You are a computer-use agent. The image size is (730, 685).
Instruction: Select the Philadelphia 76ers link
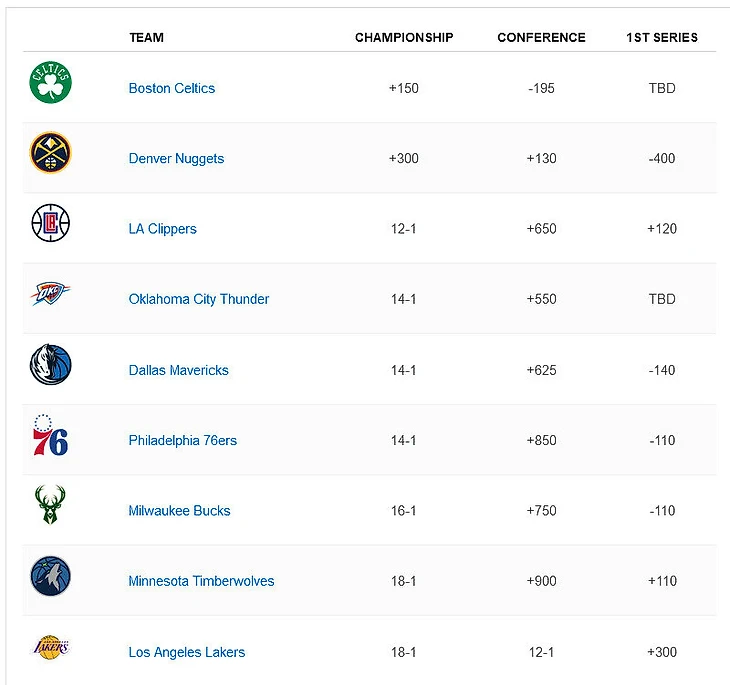coord(183,440)
